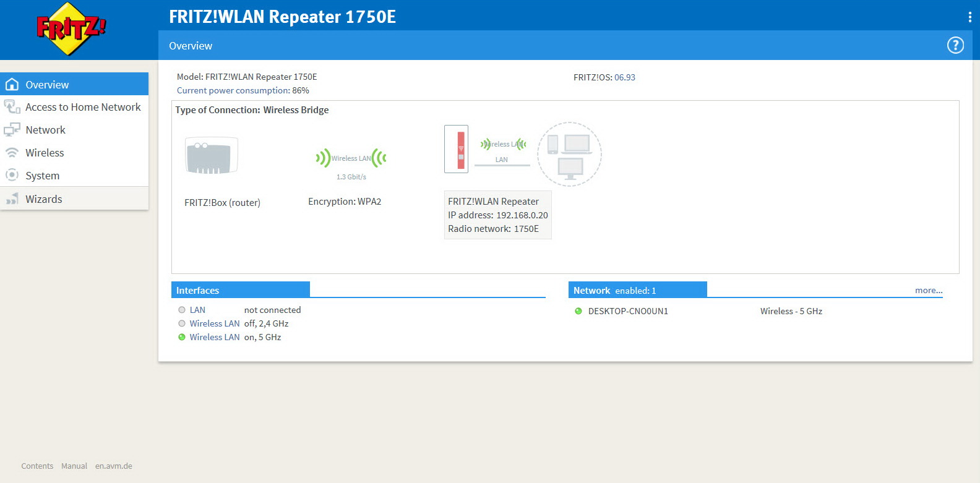
Task: Open the Network menu item
Action: tap(74, 130)
